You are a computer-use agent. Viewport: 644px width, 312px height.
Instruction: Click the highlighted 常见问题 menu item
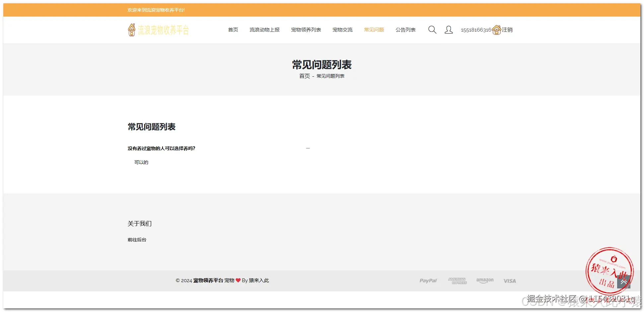(374, 30)
